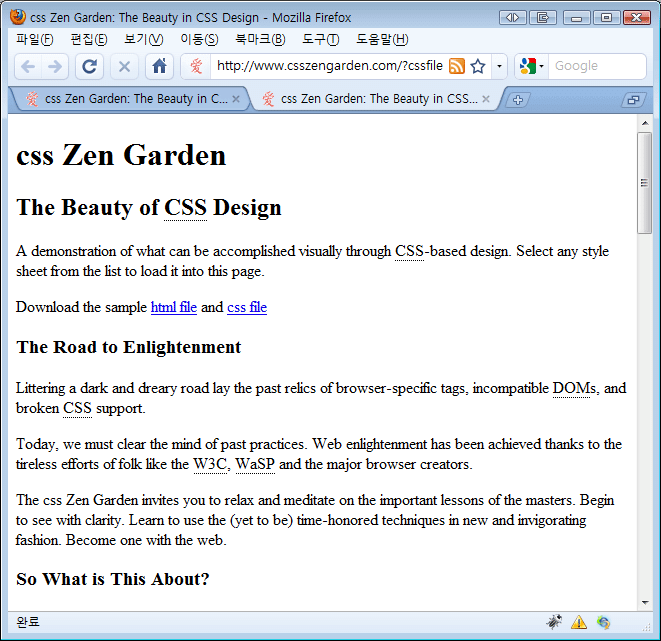Click the WaSP abbreviation text
The image size is (661, 641).
click(x=255, y=464)
